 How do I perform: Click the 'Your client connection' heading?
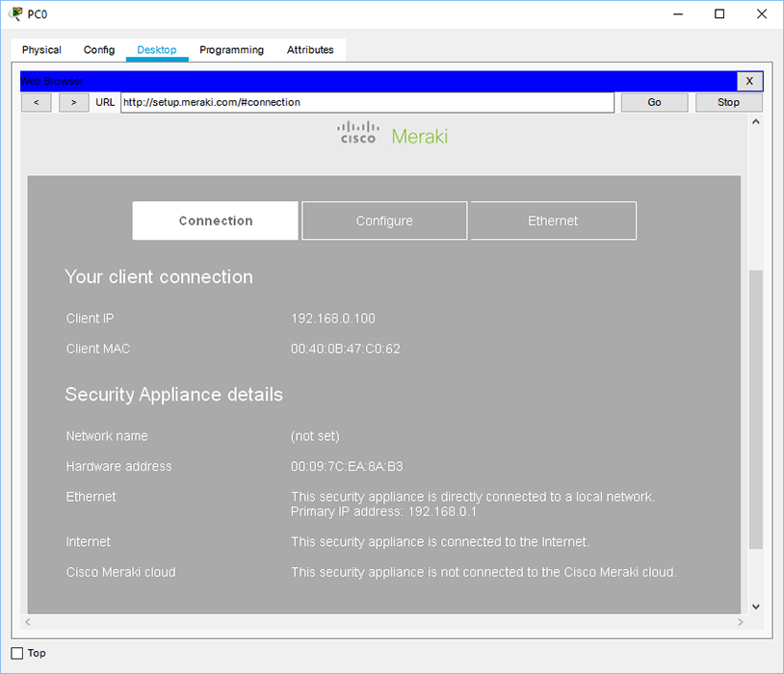(x=159, y=277)
